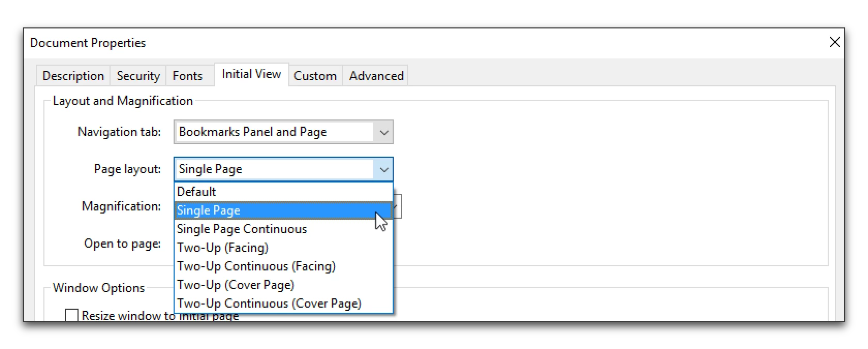The image size is (868, 349).
Task: Choose Default from the page layout list
Action: [x=284, y=192]
